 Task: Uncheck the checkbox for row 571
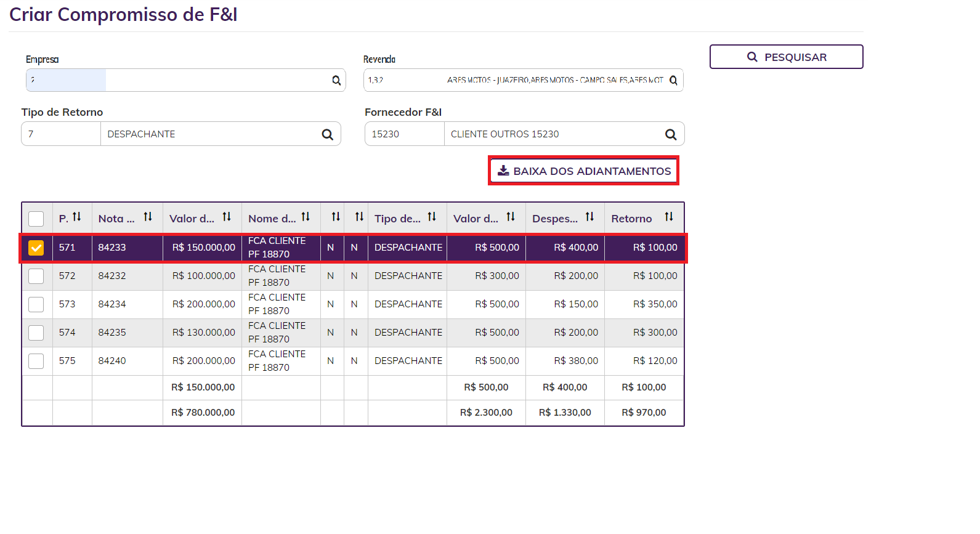click(36, 248)
